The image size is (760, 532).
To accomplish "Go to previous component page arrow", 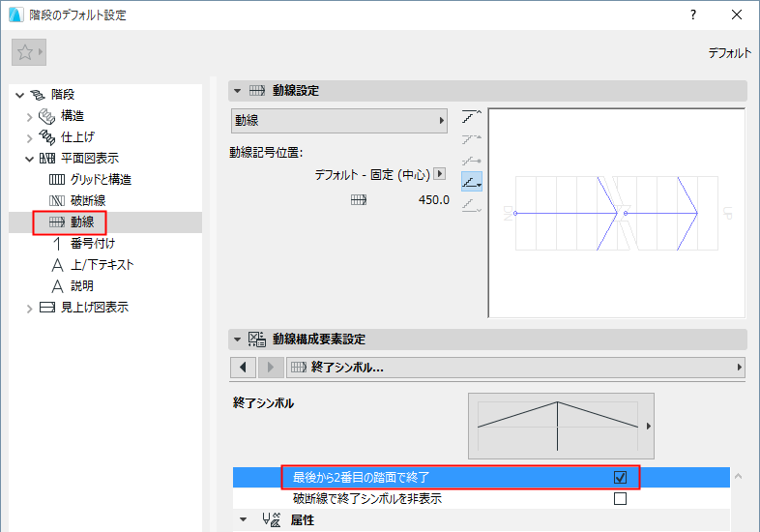I will pos(244,368).
